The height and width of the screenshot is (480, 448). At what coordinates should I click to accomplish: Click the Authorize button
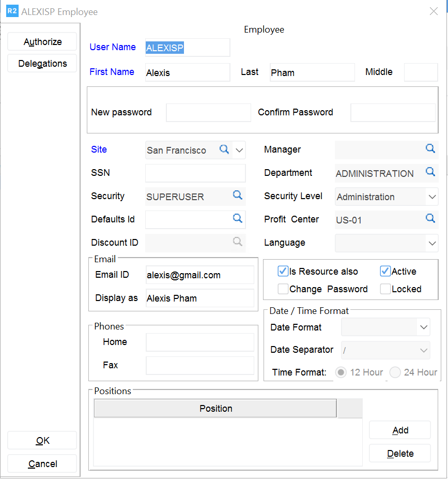pos(42,42)
